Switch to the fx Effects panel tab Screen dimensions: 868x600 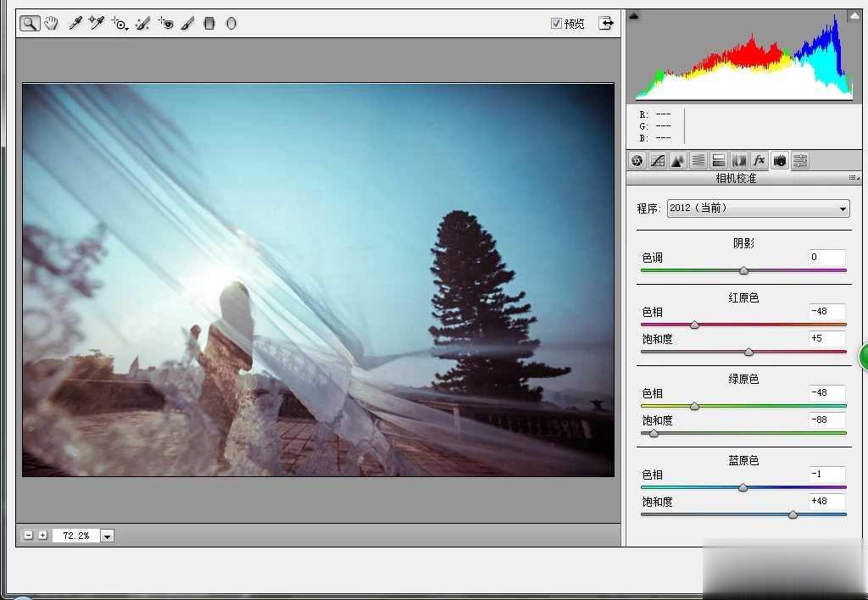[759, 160]
